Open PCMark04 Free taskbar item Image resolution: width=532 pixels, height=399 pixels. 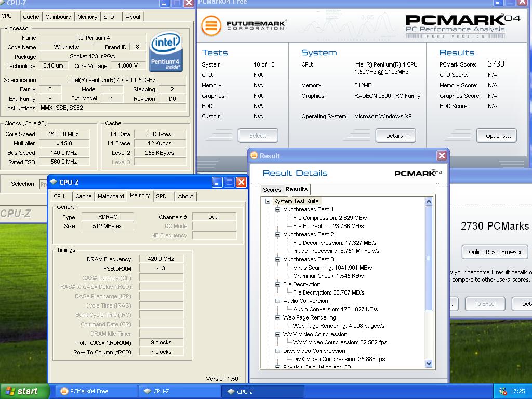pyautogui.click(x=96, y=391)
